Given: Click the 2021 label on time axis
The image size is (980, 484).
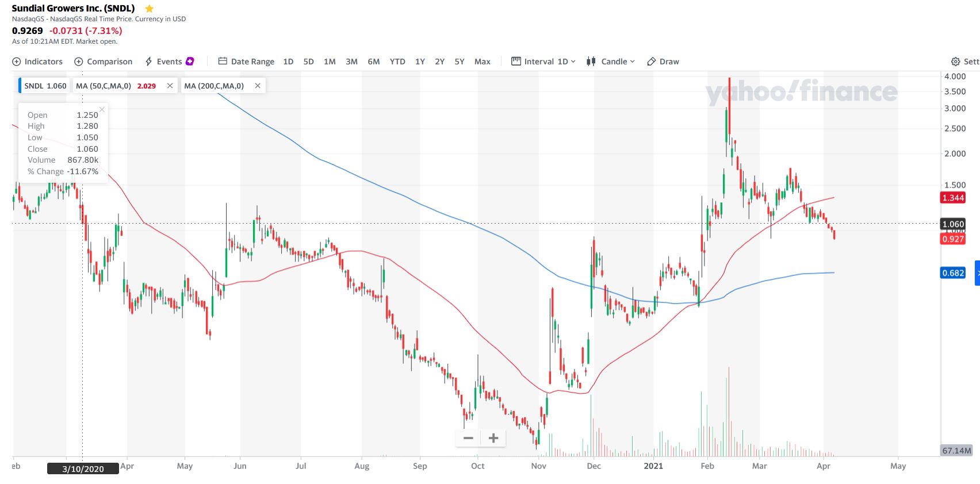Looking at the screenshot, I should pyautogui.click(x=653, y=466).
